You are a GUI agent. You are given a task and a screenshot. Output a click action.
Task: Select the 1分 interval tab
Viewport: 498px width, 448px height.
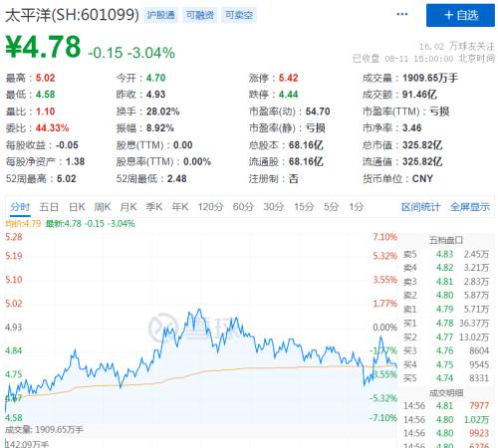pyautogui.click(x=356, y=207)
